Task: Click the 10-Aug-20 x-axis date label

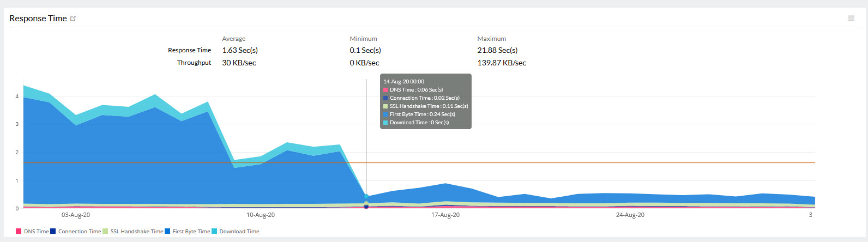Action: (x=261, y=215)
